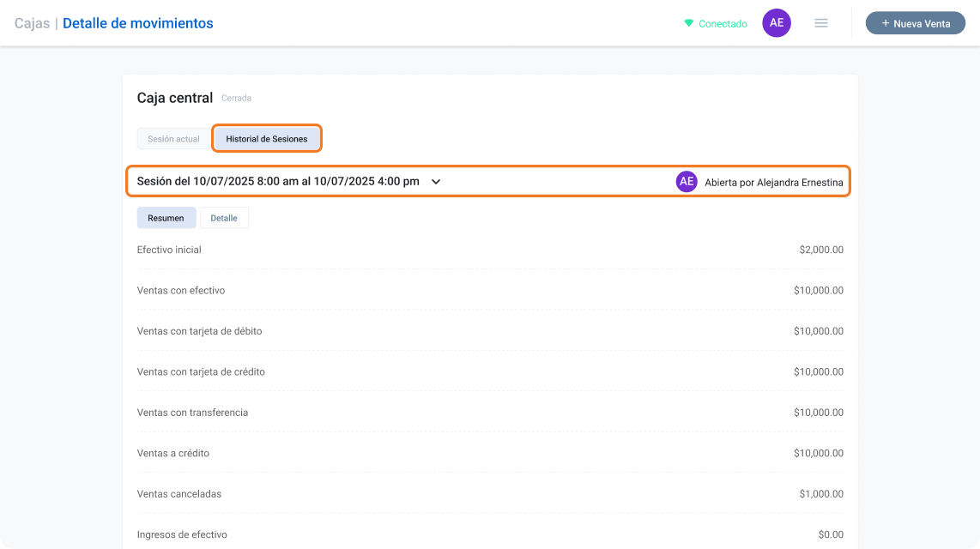Click the Sesión del 10/07/2025 text
Image resolution: width=980 pixels, height=549 pixels.
pyautogui.click(x=278, y=181)
